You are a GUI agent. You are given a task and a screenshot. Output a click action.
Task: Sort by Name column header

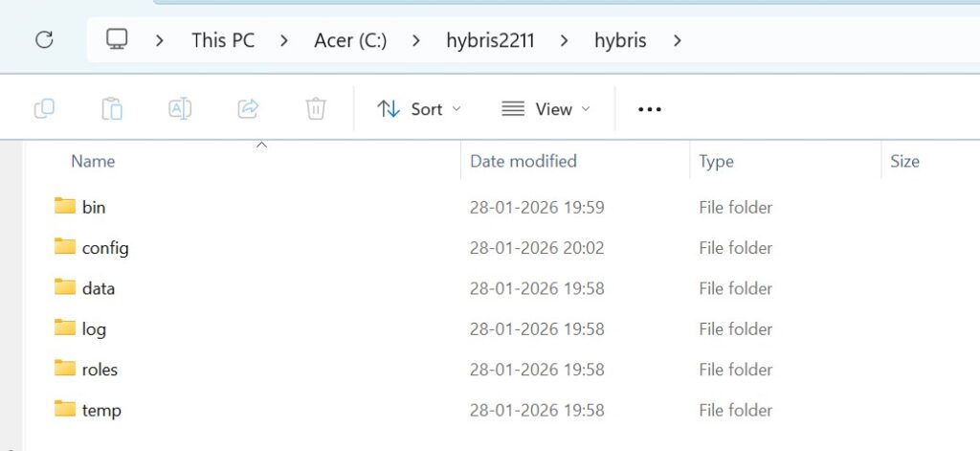[93, 162]
